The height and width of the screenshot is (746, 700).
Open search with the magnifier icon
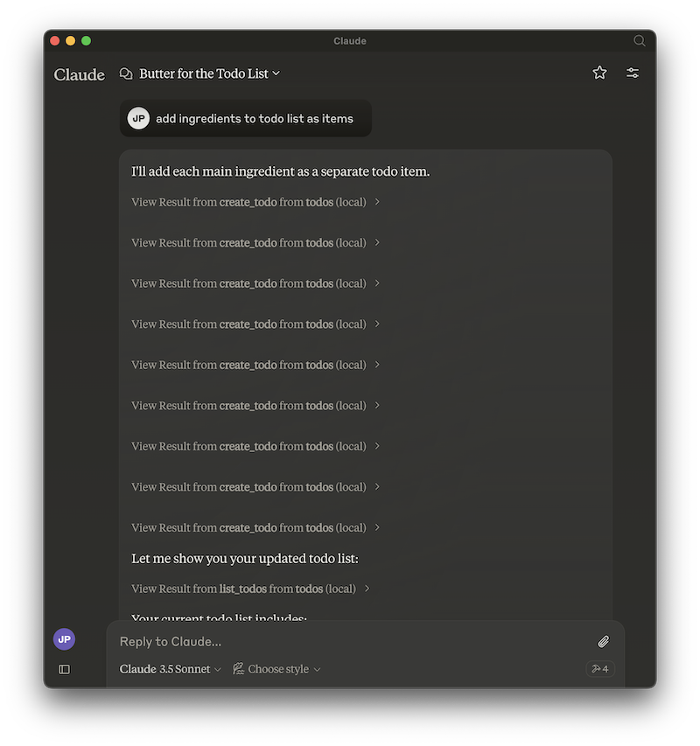[639, 40]
